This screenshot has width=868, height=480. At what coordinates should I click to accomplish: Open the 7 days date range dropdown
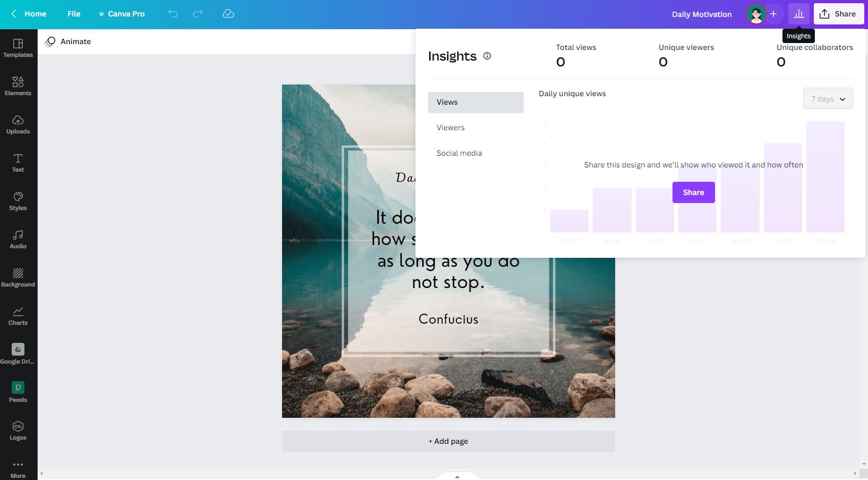tap(827, 98)
